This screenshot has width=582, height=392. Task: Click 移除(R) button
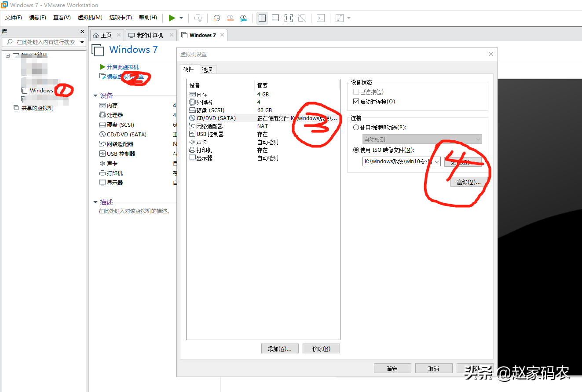321,349
